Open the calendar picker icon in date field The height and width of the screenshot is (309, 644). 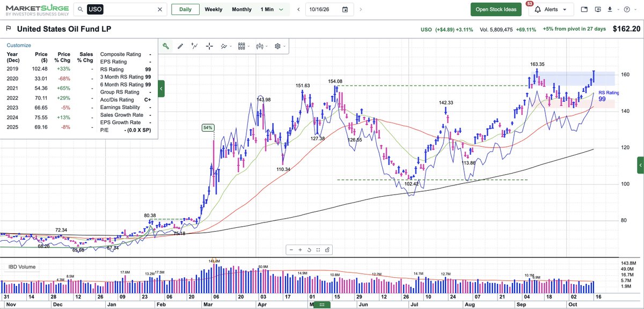[x=345, y=10]
